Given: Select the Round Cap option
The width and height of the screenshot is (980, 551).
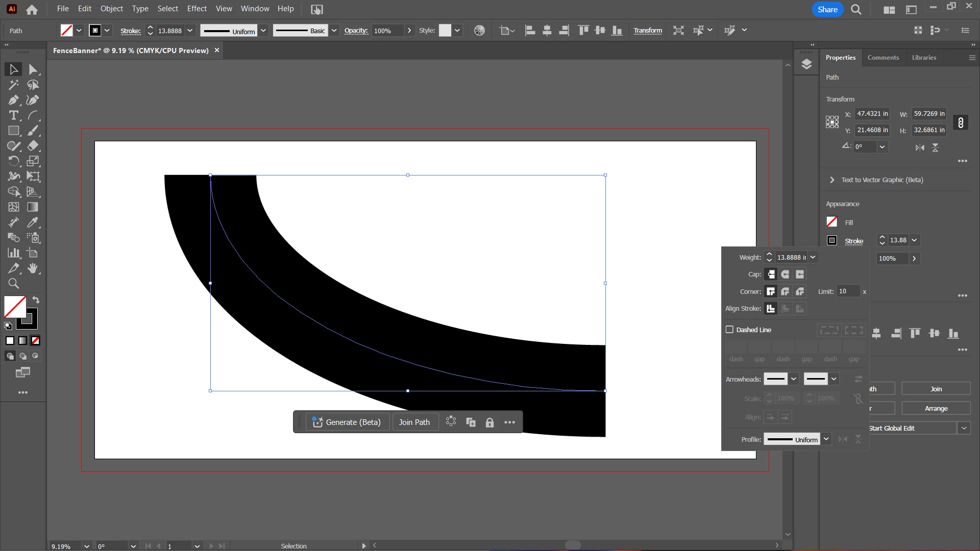Looking at the screenshot, I should [x=785, y=274].
